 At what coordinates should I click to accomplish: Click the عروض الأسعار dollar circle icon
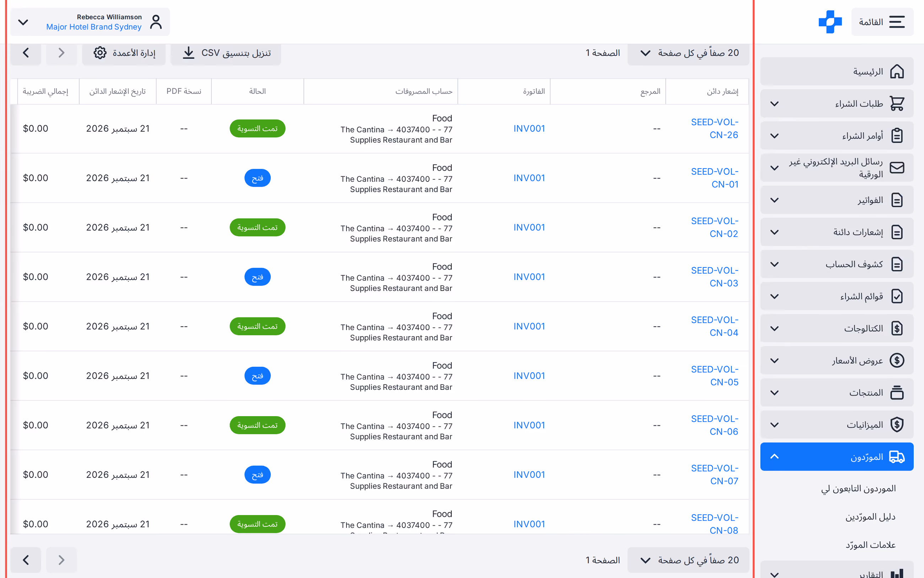(x=897, y=360)
